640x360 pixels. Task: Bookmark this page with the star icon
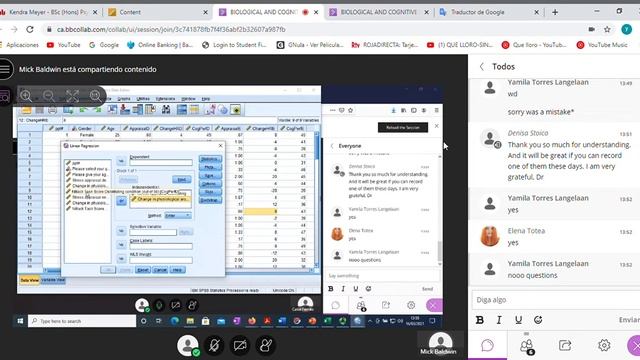607,29
